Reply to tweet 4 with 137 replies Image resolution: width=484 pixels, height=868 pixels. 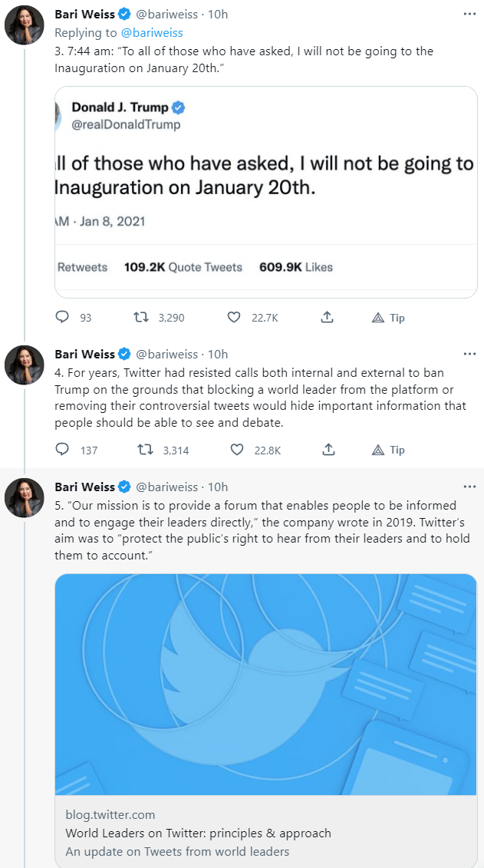[63, 450]
